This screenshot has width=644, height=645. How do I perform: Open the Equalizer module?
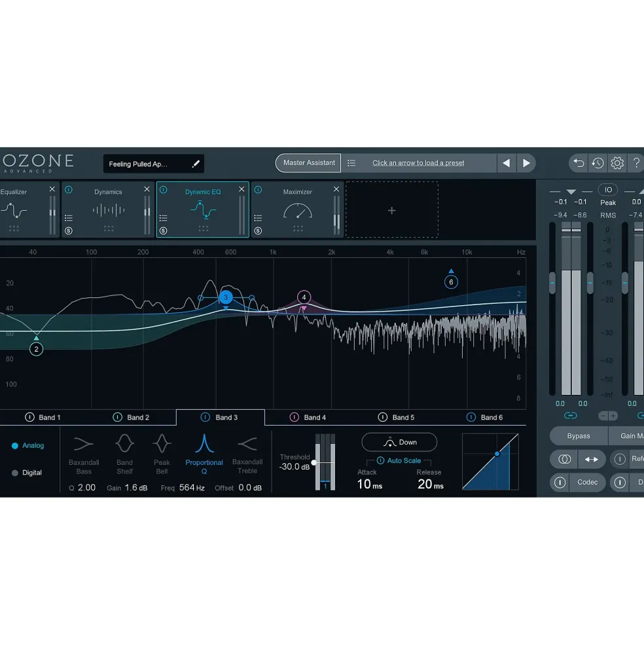pos(29,210)
